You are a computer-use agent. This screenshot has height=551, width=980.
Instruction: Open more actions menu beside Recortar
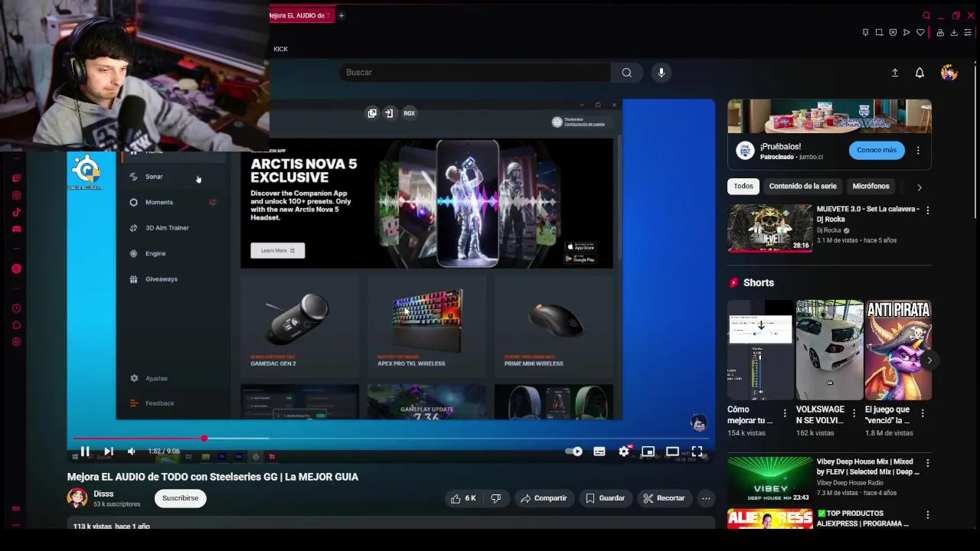(706, 498)
